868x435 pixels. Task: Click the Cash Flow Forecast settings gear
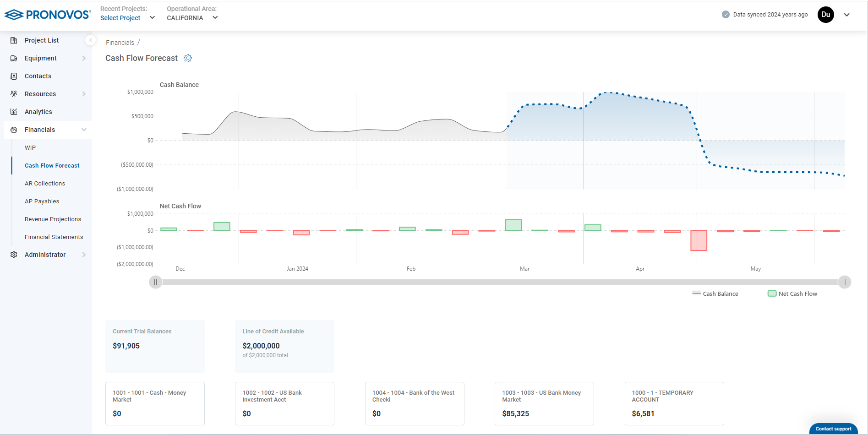pos(188,58)
